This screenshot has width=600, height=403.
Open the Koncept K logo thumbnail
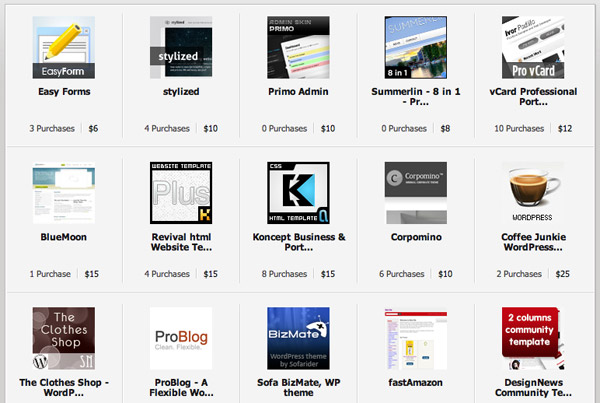pyautogui.click(x=298, y=193)
